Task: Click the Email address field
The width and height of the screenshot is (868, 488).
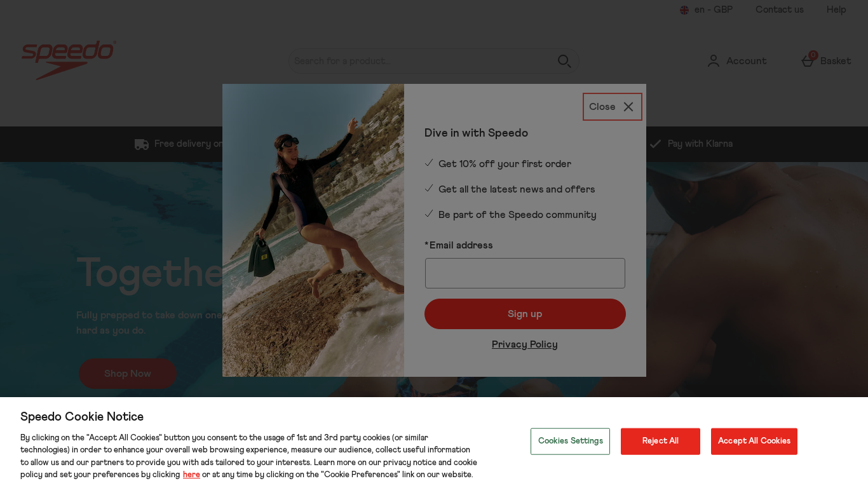Action: [525, 273]
